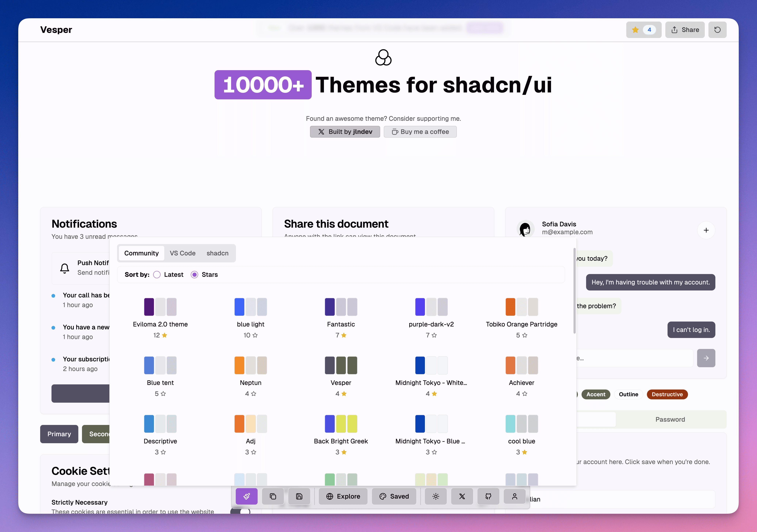Select the purple swatch of Eviloma 2.0 theme

click(149, 306)
